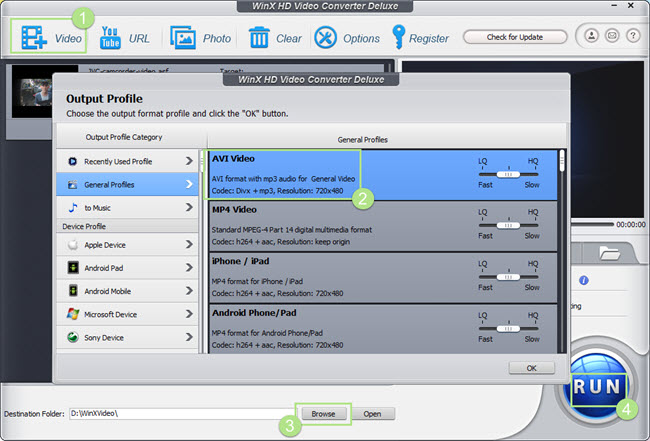Image resolution: width=650 pixels, height=441 pixels.
Task: Click the Android Pad icon
Action: pos(73,268)
